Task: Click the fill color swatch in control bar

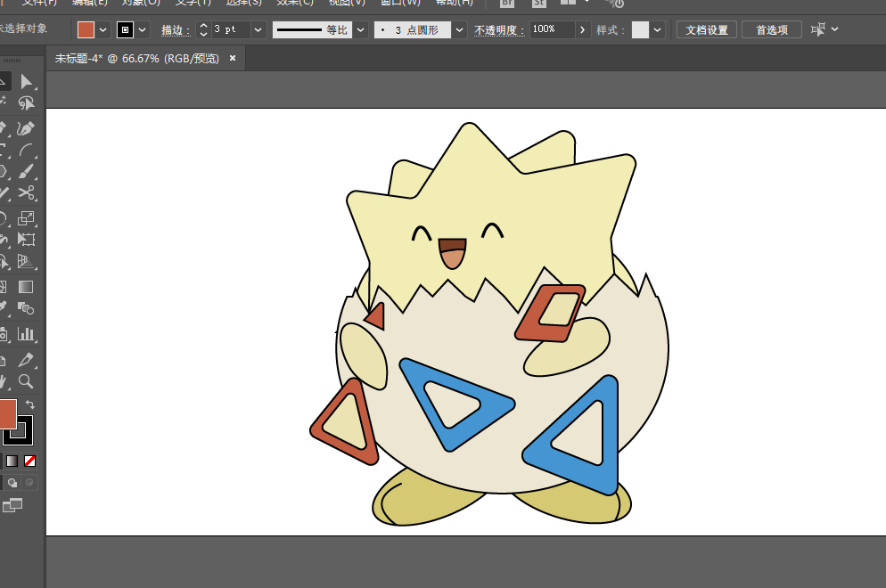Action: 86,30
